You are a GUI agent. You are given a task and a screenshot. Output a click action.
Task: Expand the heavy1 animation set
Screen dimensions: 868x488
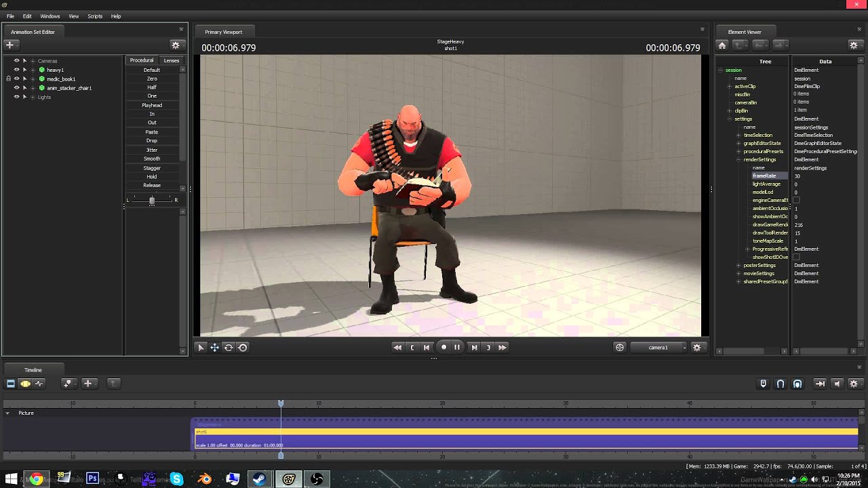click(33, 70)
